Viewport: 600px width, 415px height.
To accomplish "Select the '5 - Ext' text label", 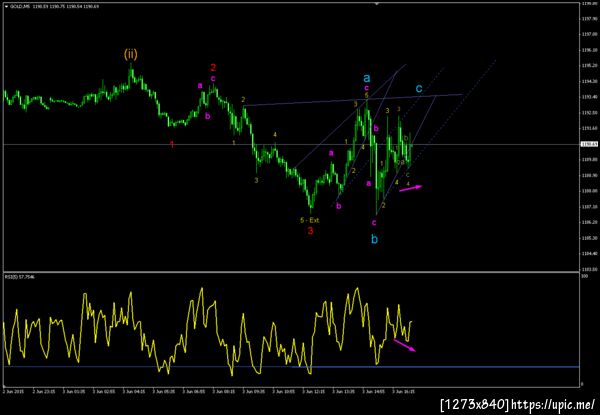I will click(310, 220).
